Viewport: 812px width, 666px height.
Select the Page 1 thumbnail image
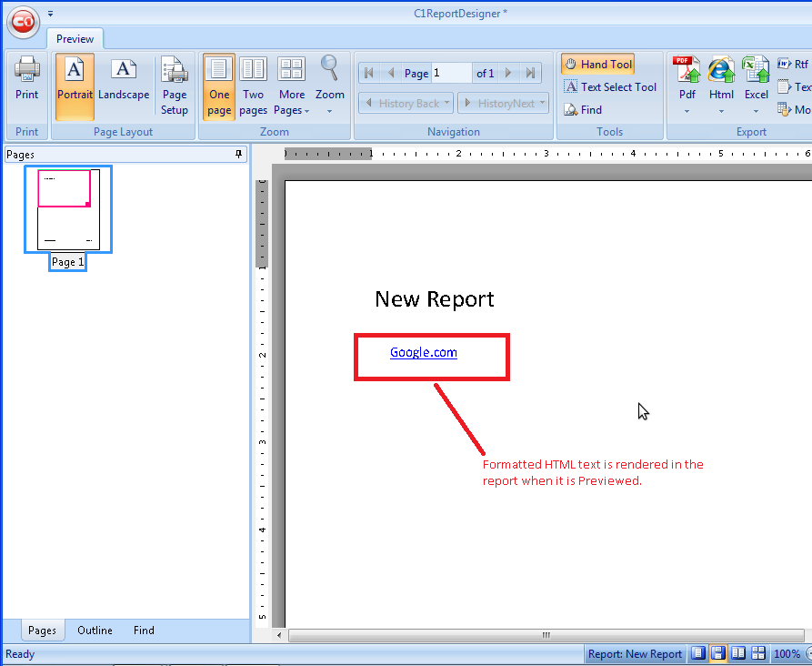point(68,209)
